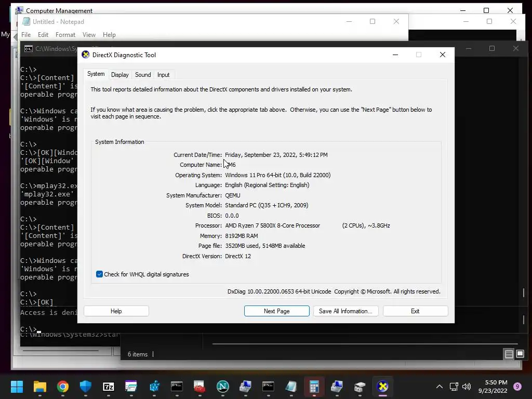The height and width of the screenshot is (399, 532).
Task: Open the Windows Start menu
Action: pos(17,386)
